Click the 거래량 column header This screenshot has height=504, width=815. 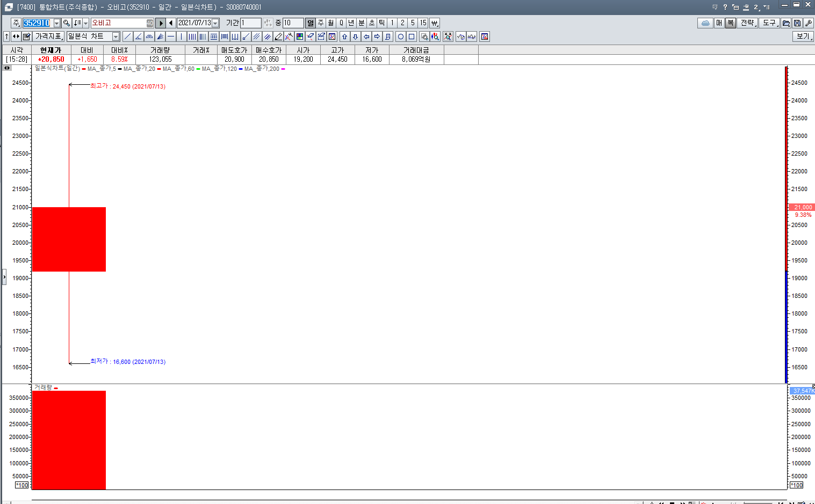coord(160,50)
